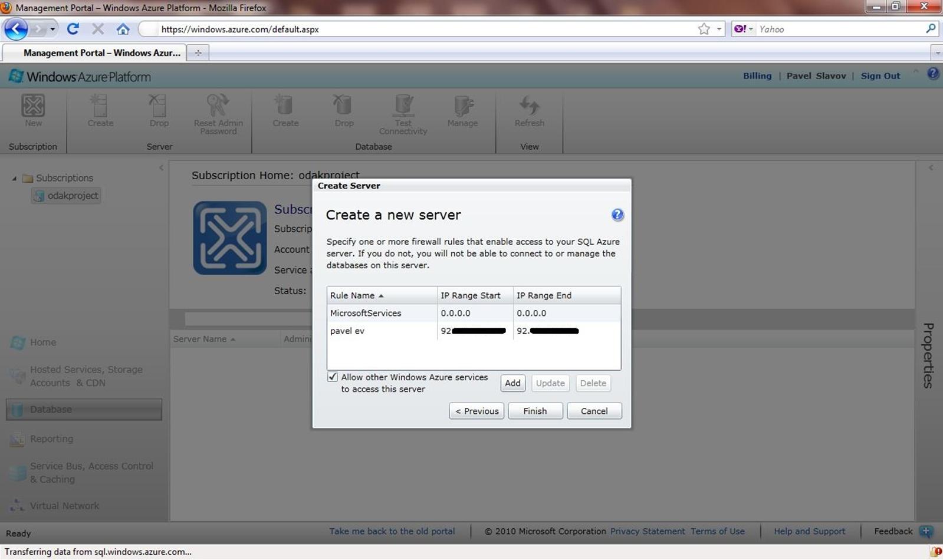Go back with the Previous button

point(477,411)
